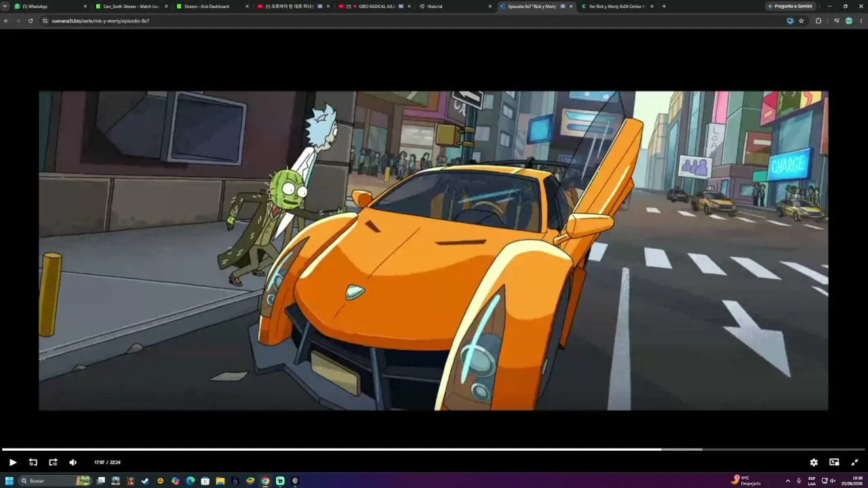Show hidden system tray icons

click(x=787, y=481)
